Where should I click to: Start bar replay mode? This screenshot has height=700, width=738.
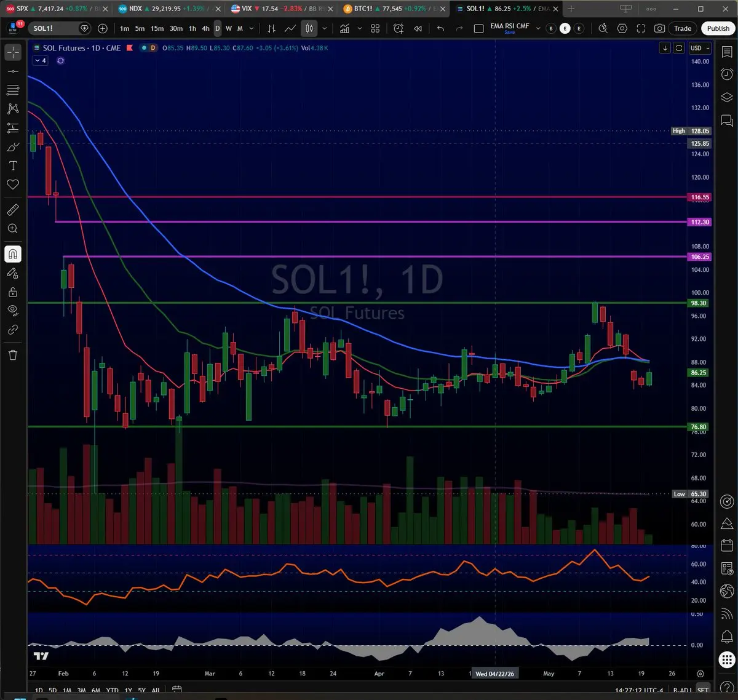coord(418,28)
